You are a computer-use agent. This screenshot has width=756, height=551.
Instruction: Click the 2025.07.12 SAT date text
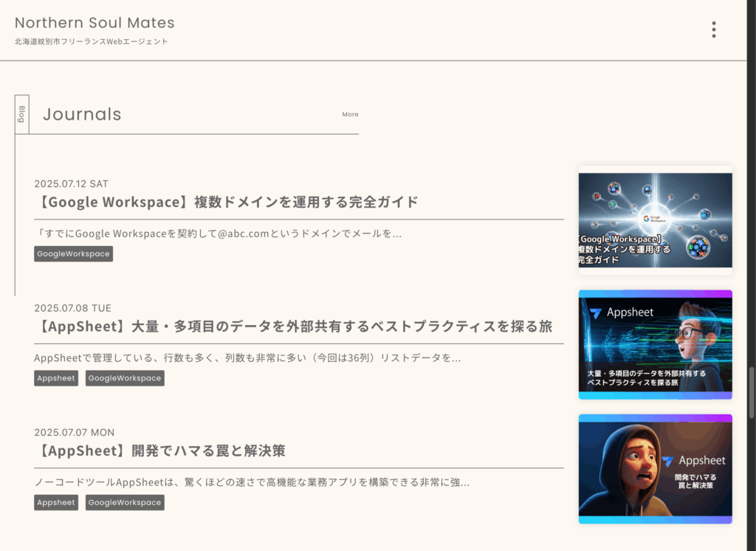[x=72, y=184]
